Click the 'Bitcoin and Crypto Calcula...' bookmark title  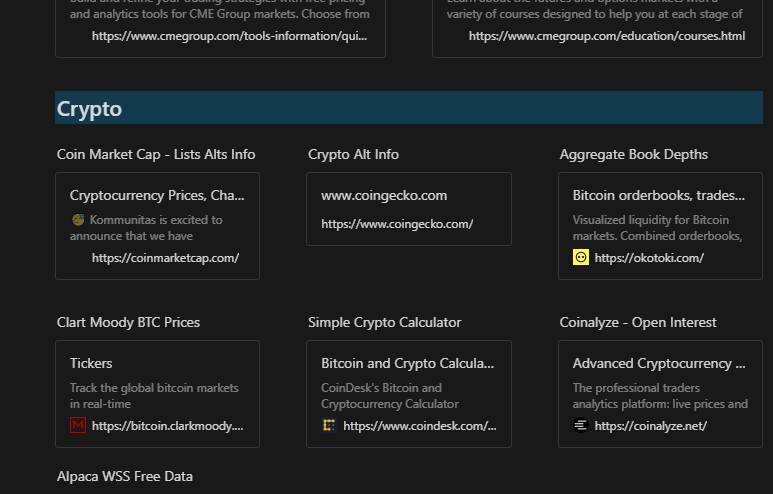coord(407,363)
